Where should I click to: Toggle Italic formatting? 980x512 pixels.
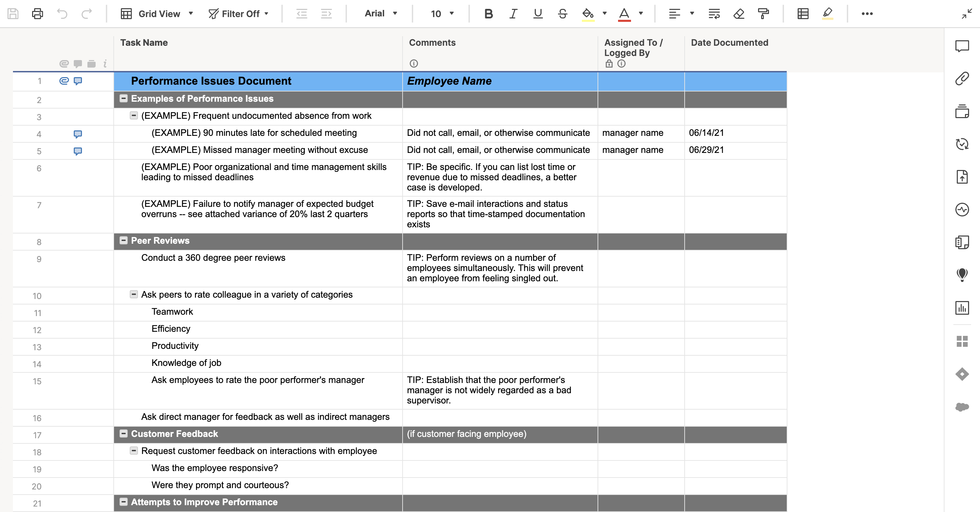513,14
